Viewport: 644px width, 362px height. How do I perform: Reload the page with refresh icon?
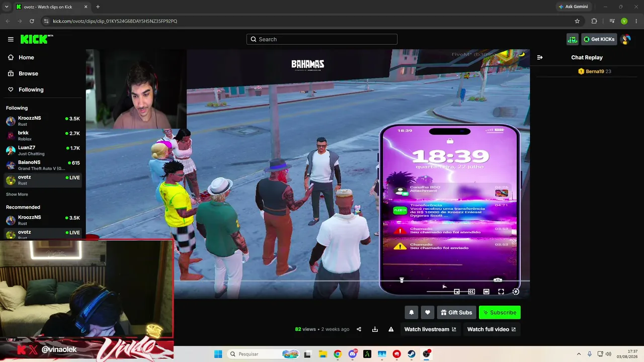pos(32,21)
